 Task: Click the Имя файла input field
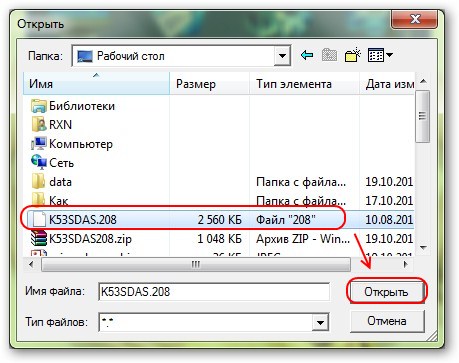pos(214,292)
